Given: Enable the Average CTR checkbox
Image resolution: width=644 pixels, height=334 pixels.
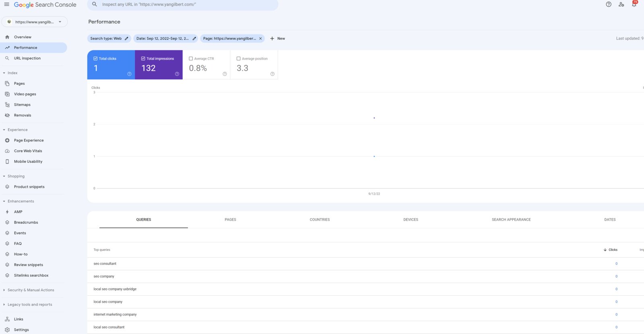Looking at the screenshot, I should pos(191,59).
